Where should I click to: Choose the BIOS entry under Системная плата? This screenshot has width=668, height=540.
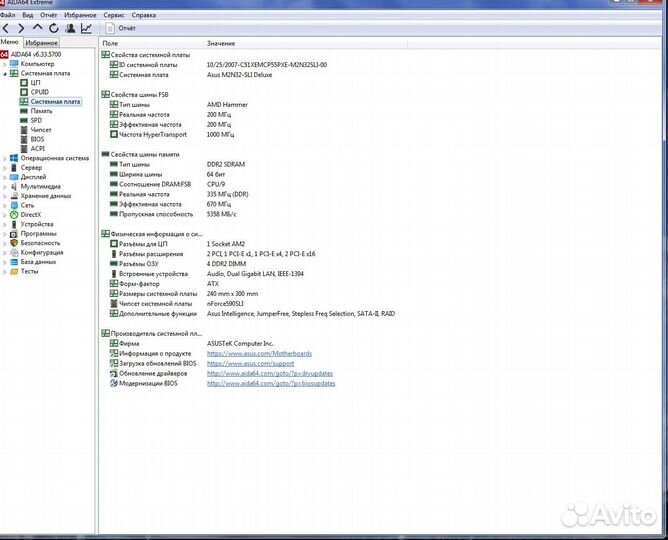coord(37,139)
